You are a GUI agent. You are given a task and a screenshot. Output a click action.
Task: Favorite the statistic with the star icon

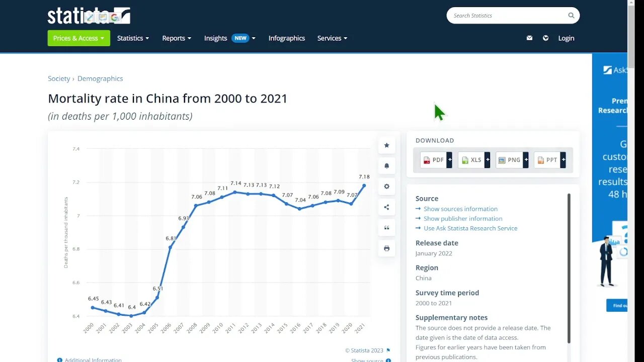point(386,145)
